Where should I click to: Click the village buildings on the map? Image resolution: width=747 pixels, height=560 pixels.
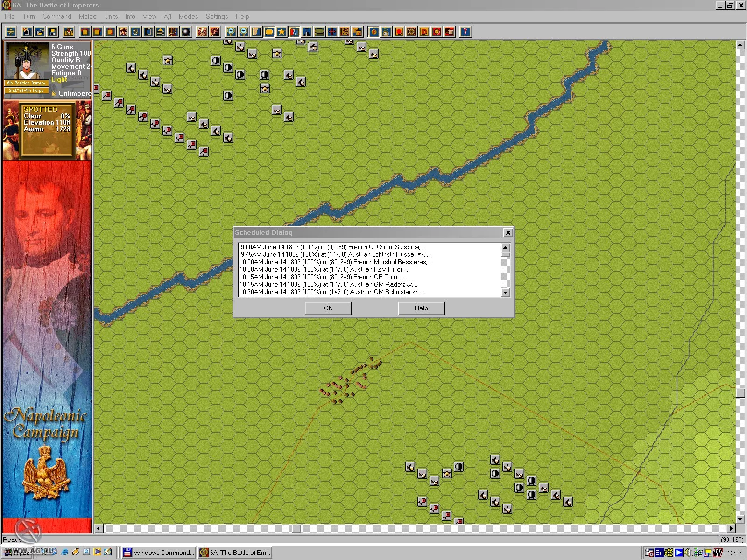coord(350,380)
